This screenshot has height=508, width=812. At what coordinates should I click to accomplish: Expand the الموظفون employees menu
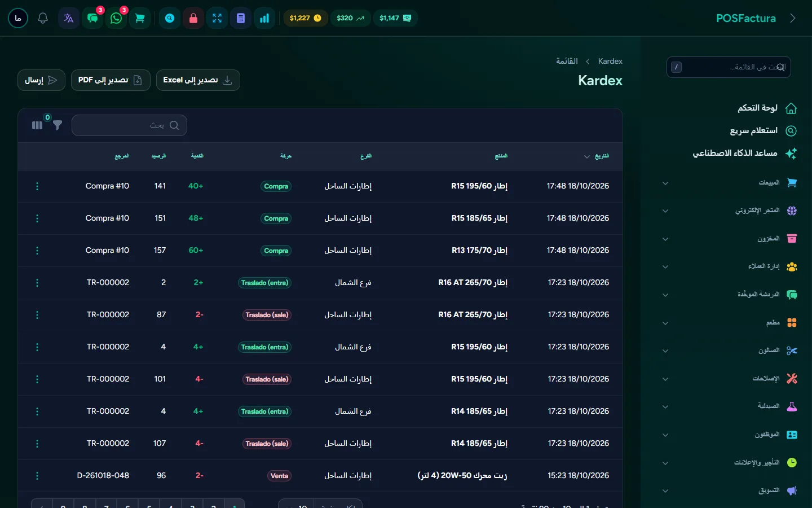click(x=729, y=435)
